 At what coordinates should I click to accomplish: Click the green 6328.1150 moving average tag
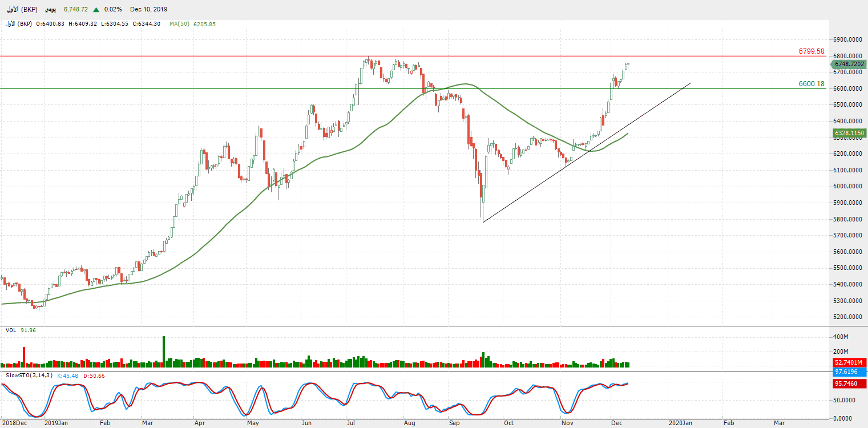(x=850, y=134)
